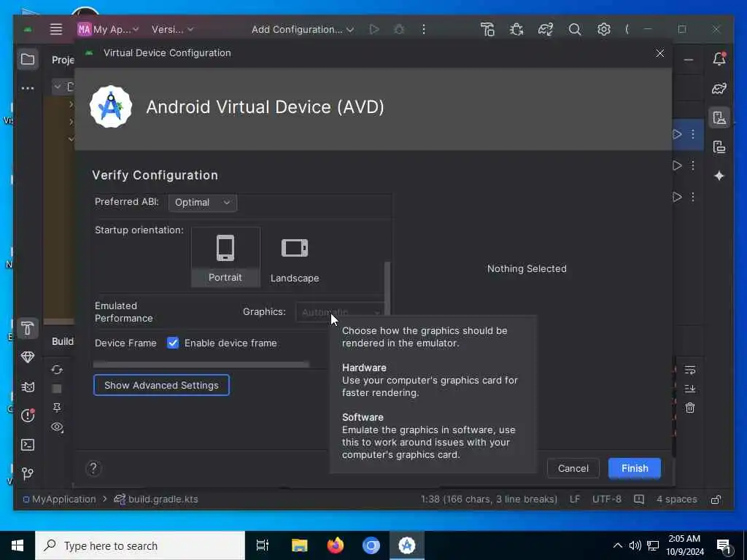The image size is (747, 560).
Task: Close the Virtual Device Configuration dialog
Action: click(x=659, y=52)
